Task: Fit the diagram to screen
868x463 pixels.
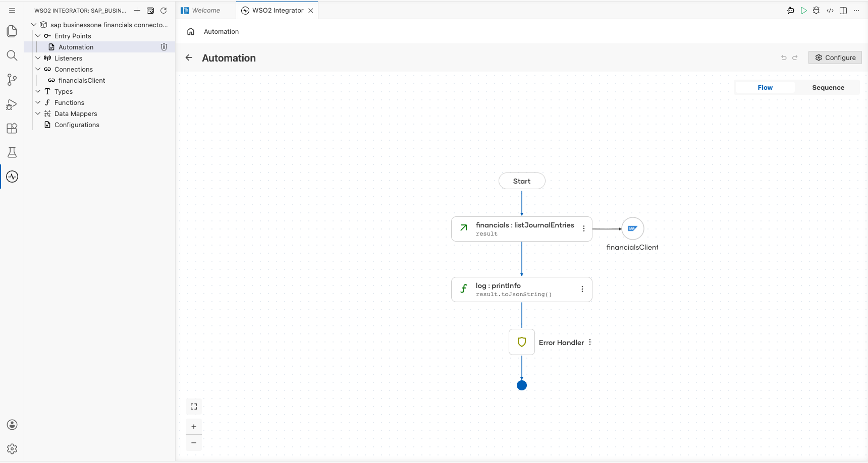Action: 194,407
